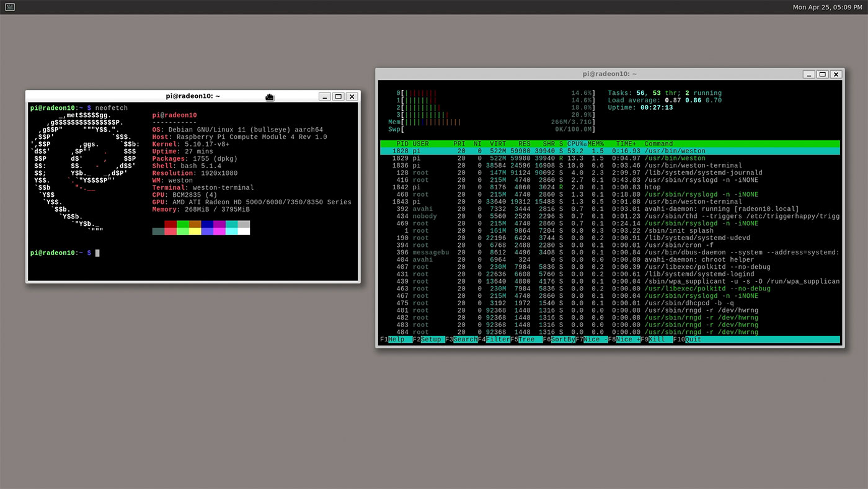The image size is (868, 489).
Task: Click the yellow block in neofetch palette
Action: click(195, 231)
